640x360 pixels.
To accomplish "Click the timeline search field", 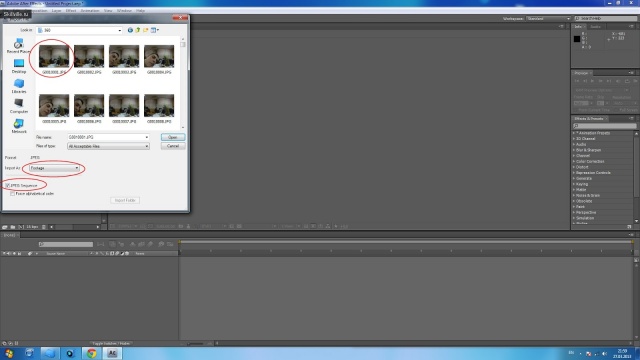I will tap(66, 244).
